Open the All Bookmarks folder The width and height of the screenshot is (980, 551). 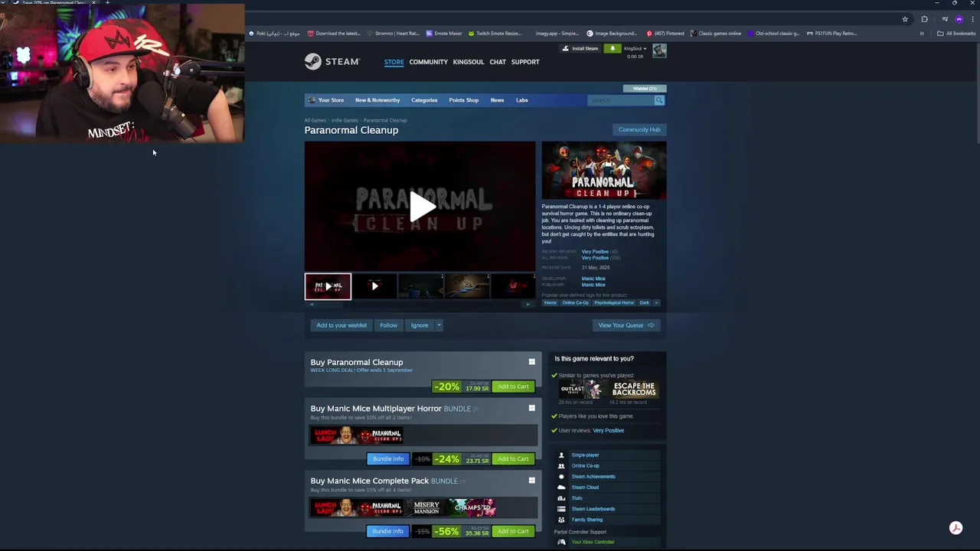pos(956,34)
